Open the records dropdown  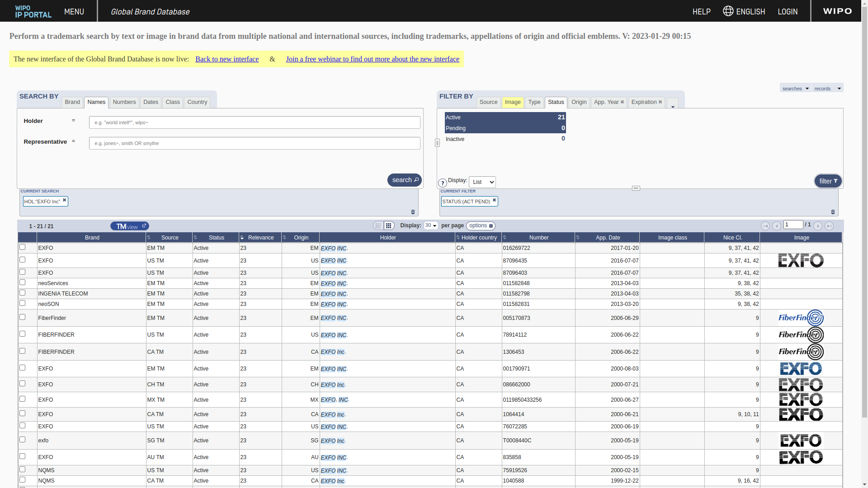click(827, 88)
